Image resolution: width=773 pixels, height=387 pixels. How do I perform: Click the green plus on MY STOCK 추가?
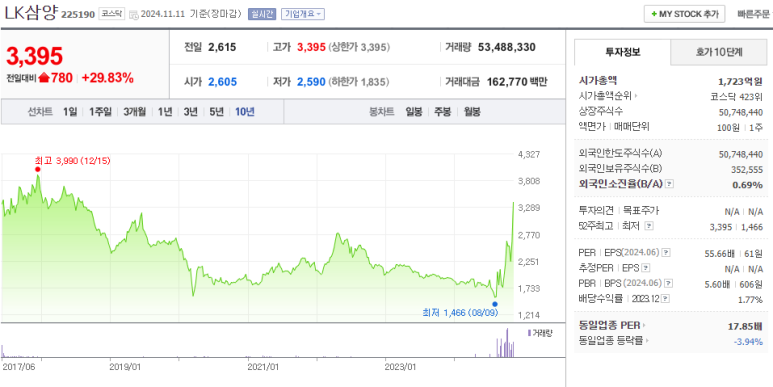point(654,14)
